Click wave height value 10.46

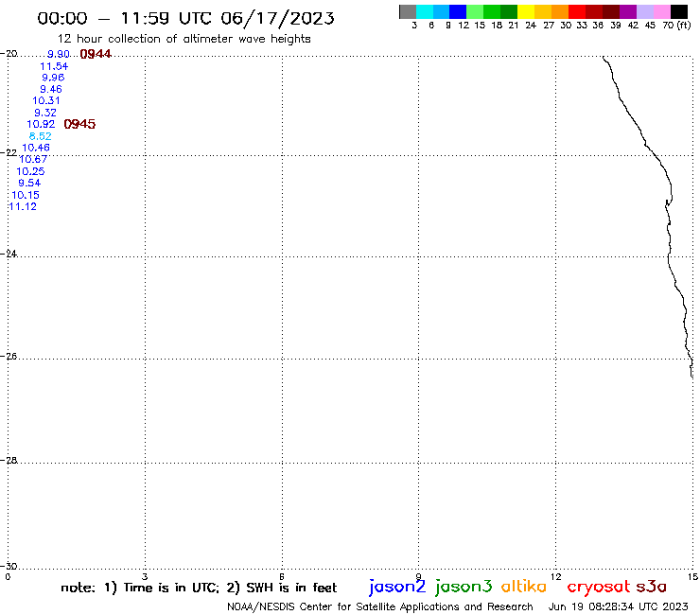[x=36, y=148]
